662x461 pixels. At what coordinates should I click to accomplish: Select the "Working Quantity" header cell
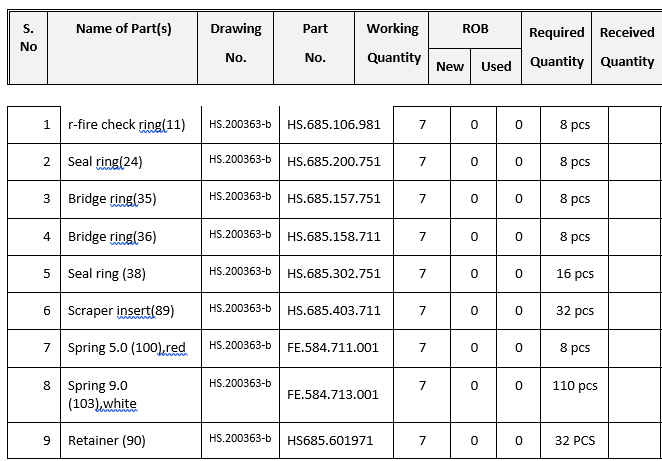[393, 43]
